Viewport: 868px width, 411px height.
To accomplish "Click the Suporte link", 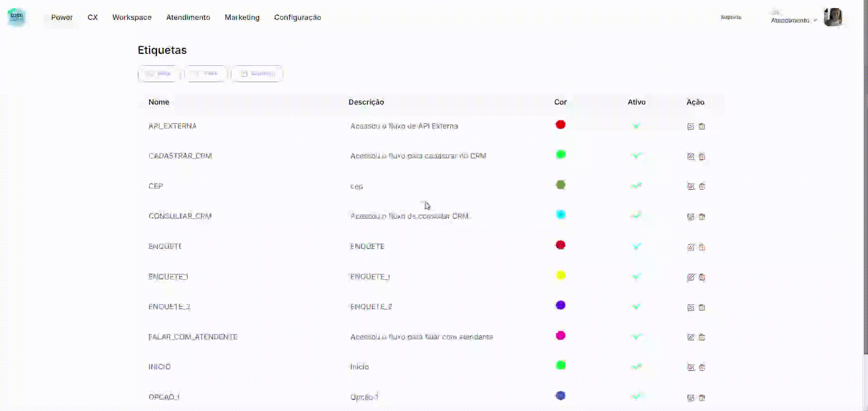I will 731,17.
